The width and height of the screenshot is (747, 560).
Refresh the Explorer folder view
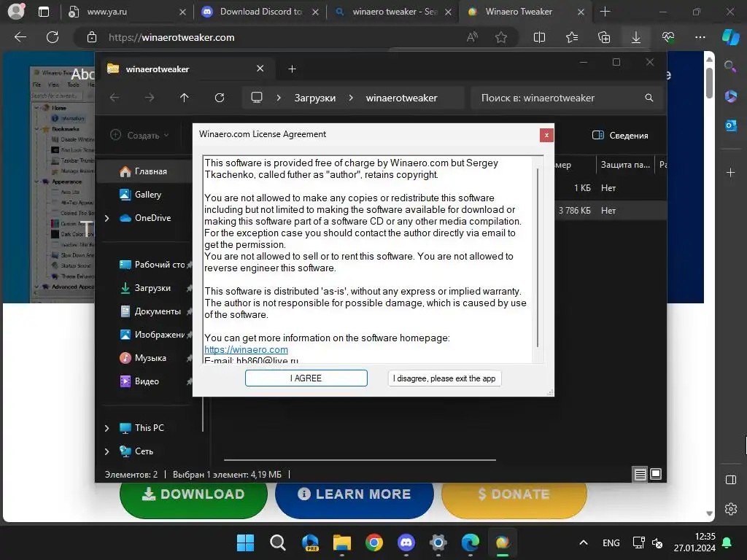point(219,98)
